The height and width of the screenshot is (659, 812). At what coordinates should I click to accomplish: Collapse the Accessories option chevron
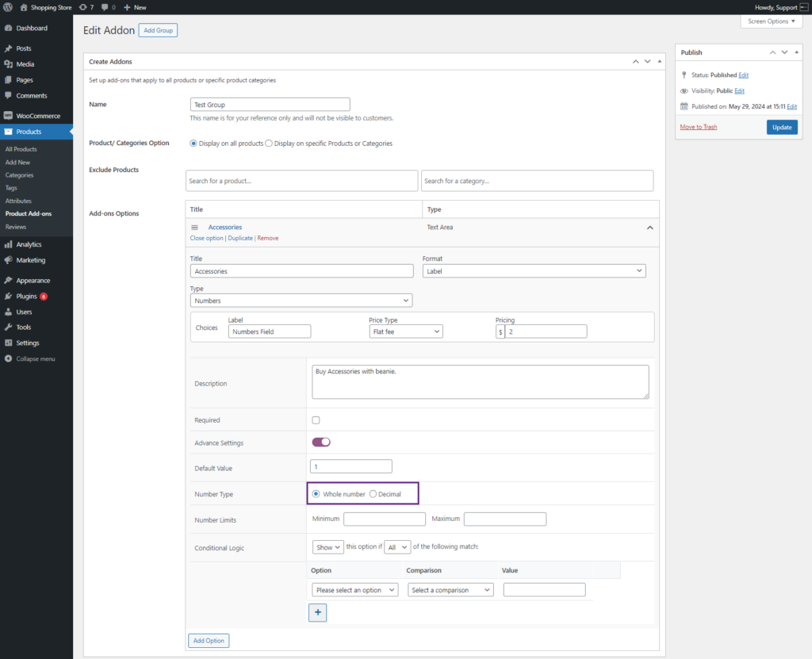point(650,228)
